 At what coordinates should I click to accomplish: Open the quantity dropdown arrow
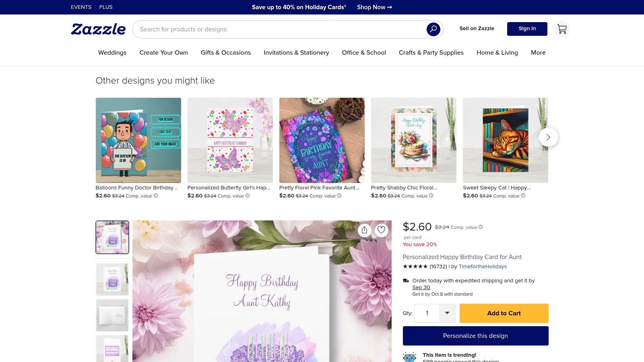coord(447,313)
